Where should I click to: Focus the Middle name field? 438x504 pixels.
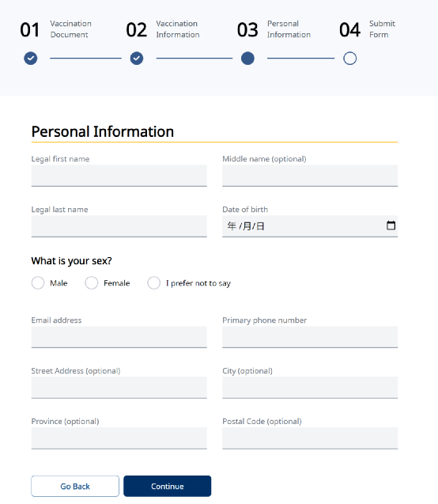pos(310,176)
